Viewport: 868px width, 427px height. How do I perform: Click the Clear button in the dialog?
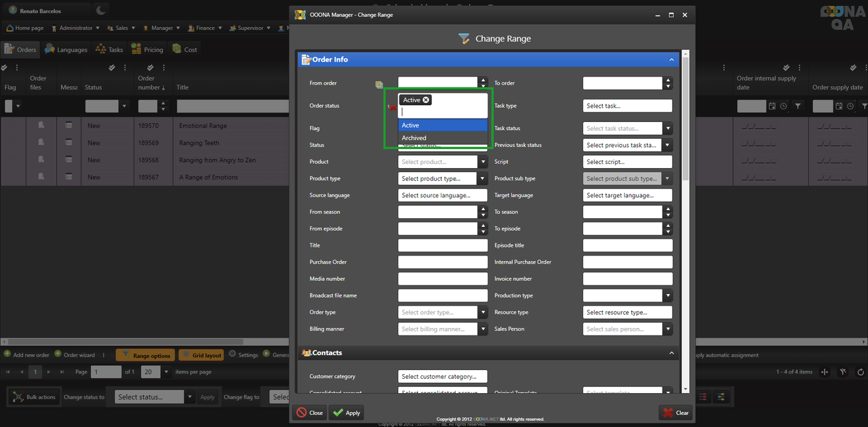tap(675, 412)
